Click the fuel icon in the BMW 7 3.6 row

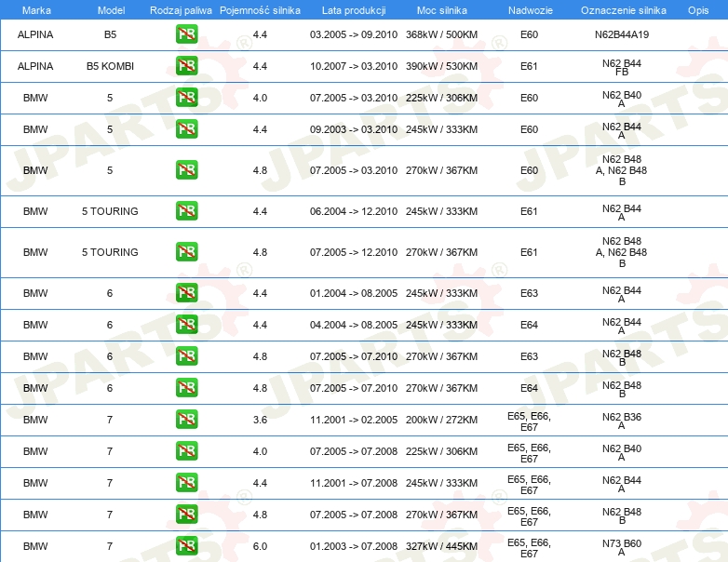pyautogui.click(x=186, y=419)
